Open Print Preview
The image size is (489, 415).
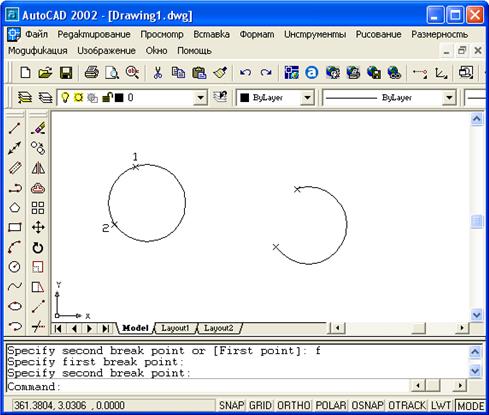point(112,72)
